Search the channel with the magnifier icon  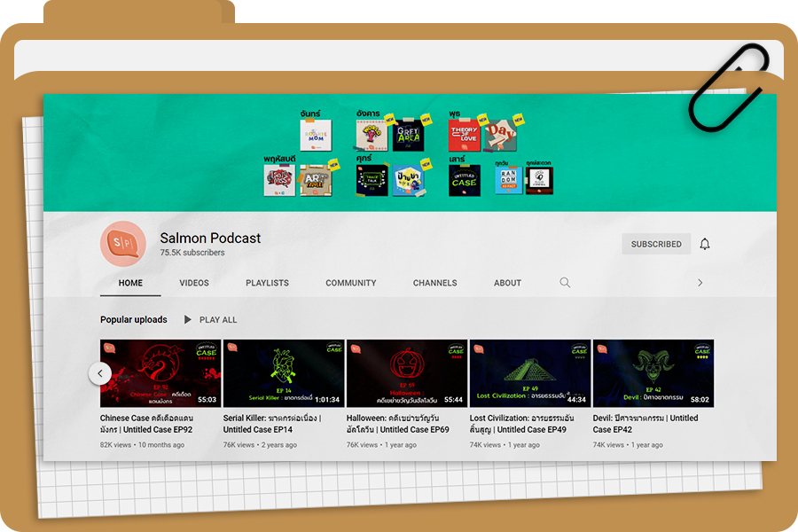[565, 283]
